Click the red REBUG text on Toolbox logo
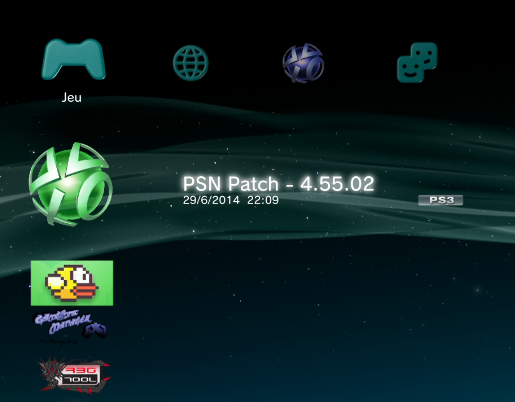The width and height of the screenshot is (515, 402). point(80,370)
